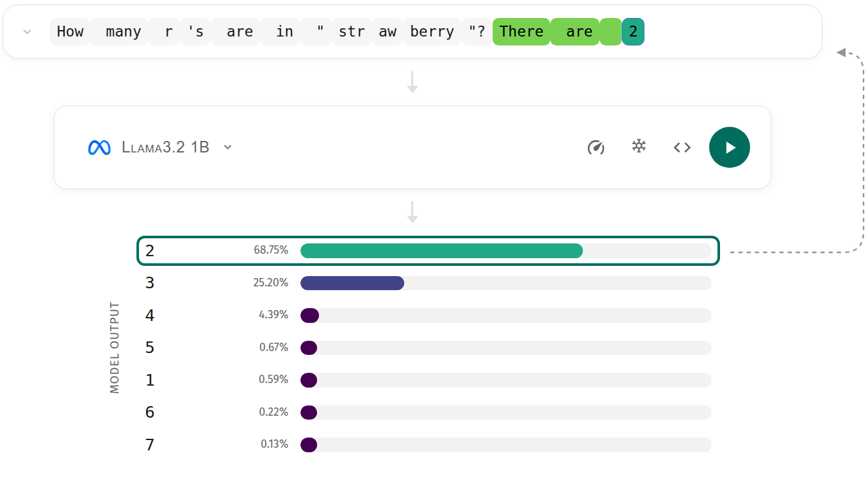Choose output token 3 at 25.20%
868x483 pixels.
point(427,283)
